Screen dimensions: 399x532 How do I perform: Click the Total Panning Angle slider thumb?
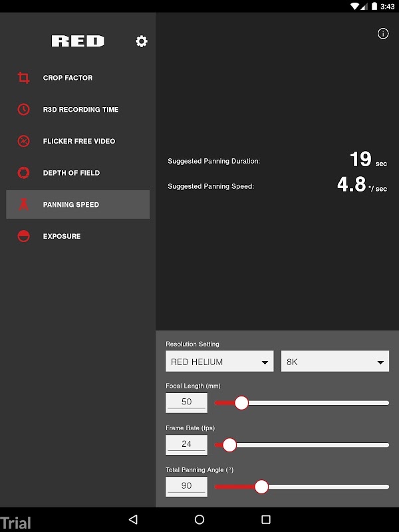pyautogui.click(x=261, y=487)
